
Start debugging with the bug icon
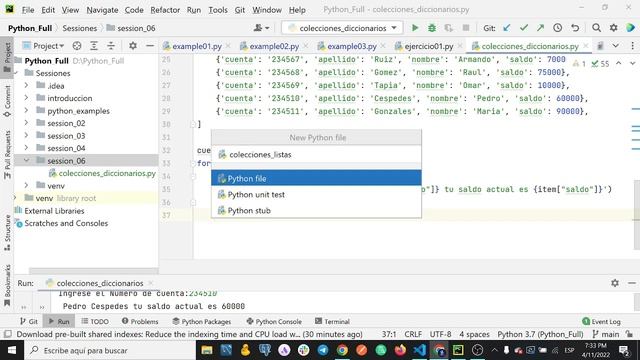[x=431, y=28]
